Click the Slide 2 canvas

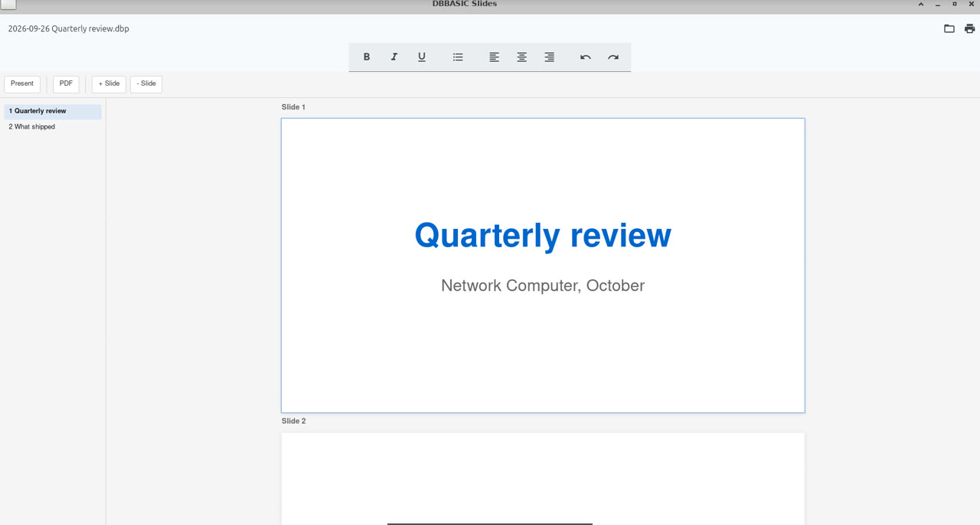point(543,479)
